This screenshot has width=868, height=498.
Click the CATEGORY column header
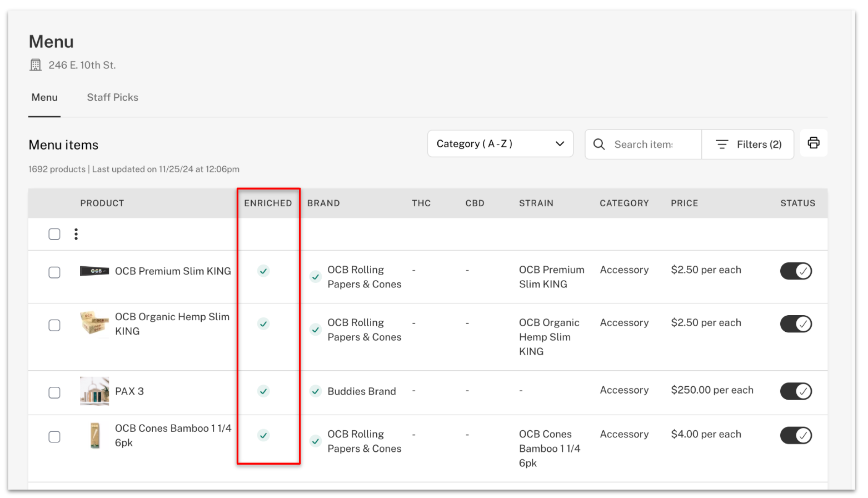(624, 203)
